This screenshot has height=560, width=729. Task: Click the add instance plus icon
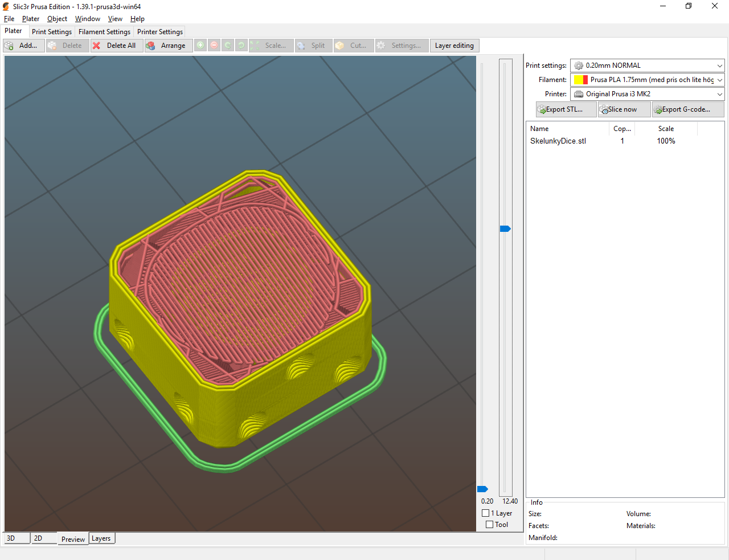(x=200, y=45)
